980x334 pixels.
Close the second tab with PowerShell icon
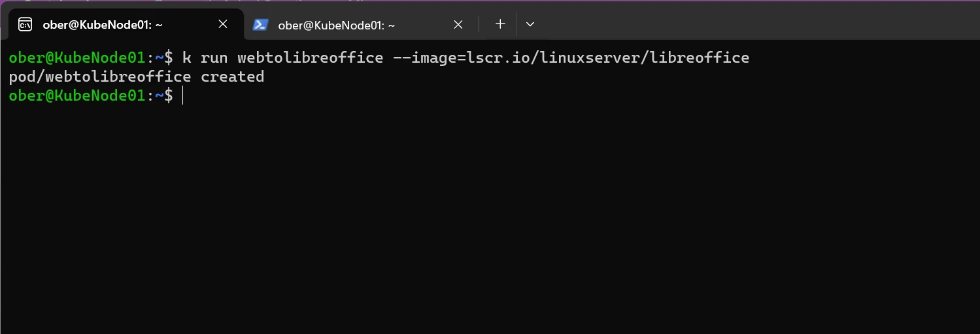tap(458, 24)
